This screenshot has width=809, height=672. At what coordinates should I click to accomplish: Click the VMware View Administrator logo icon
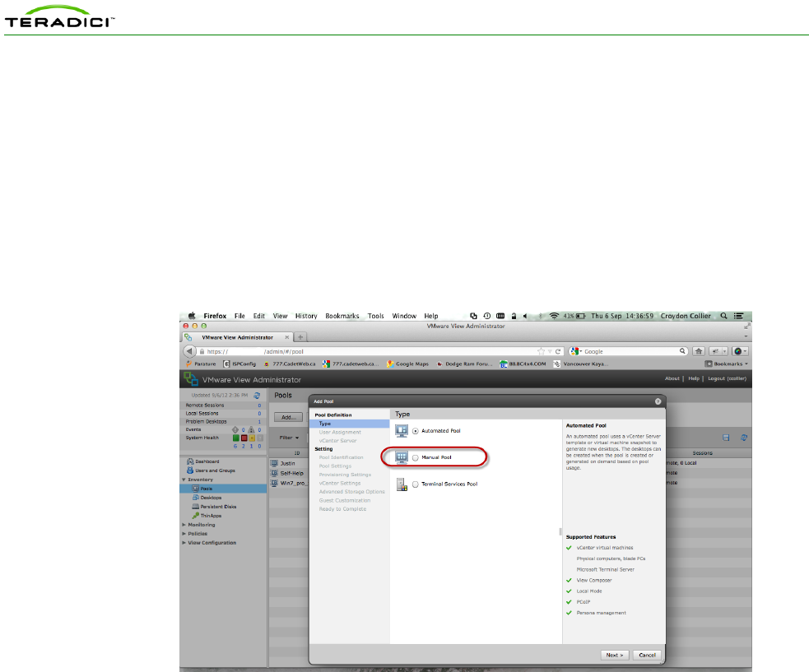(191, 379)
